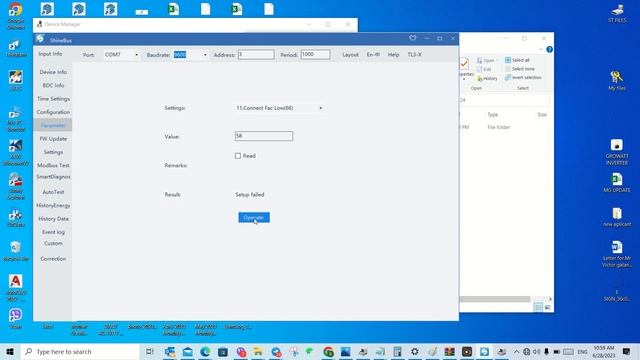Click the Size column header in File Explorer
Screen dimensions: 640x360
point(542,115)
